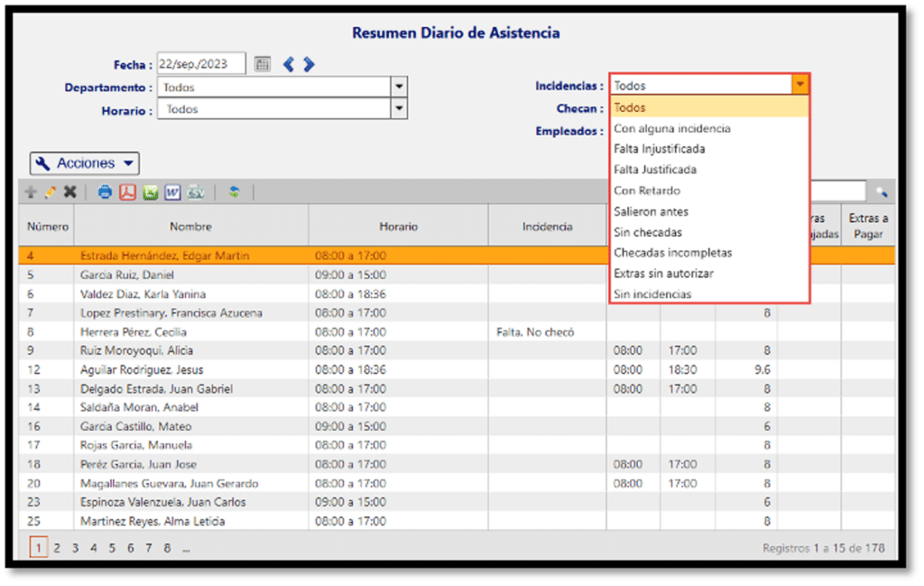Collapse the Incidencias dropdown arrow
The image size is (924, 586).
pyautogui.click(x=799, y=85)
